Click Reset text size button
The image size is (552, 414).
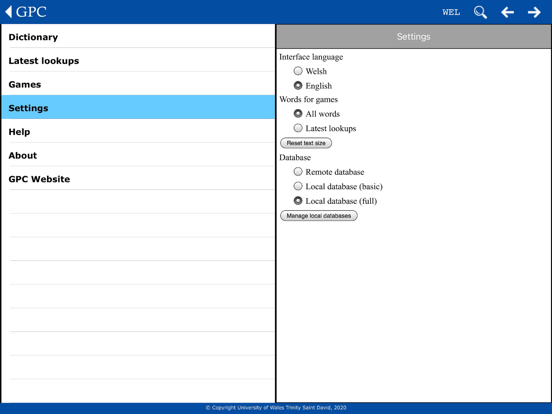(x=306, y=143)
